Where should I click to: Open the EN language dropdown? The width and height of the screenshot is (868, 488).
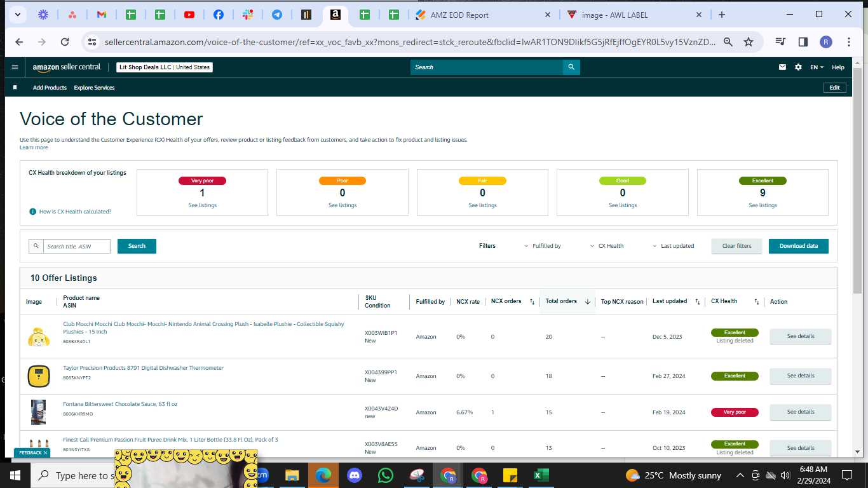pos(817,67)
